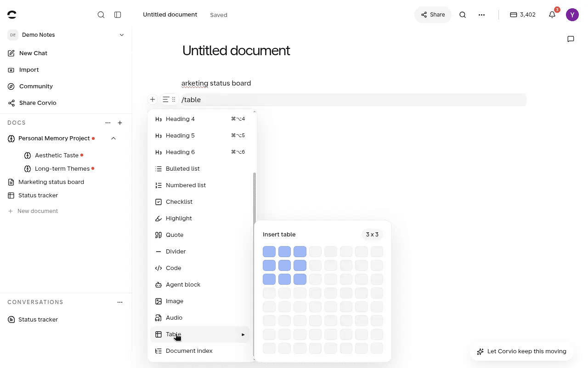Open the Table submenu arrow
This screenshot has width=588, height=368.
click(243, 334)
